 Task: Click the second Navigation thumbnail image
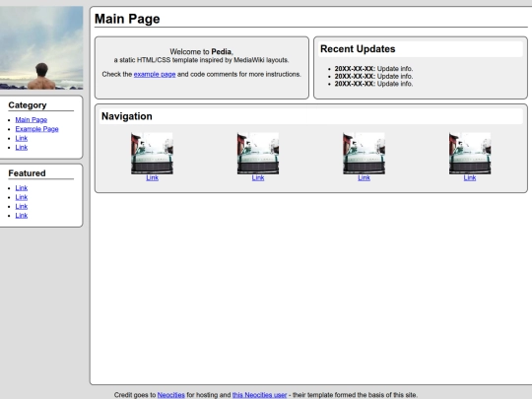pos(258,154)
